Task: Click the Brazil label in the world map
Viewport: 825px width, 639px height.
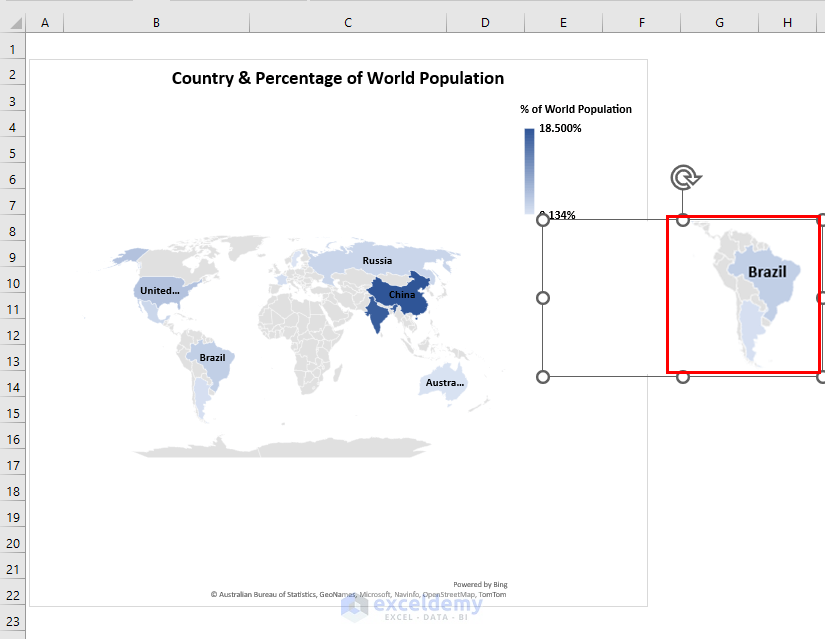Action: coord(212,357)
